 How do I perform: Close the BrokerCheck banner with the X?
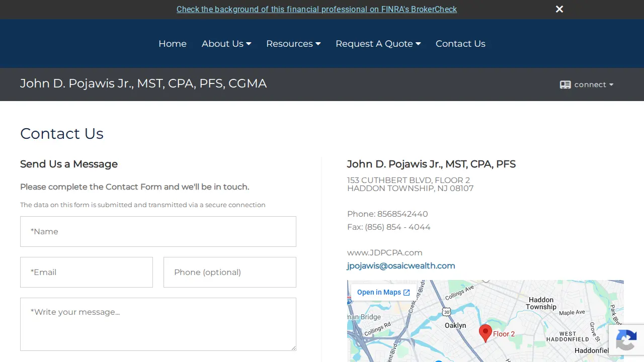(x=559, y=9)
